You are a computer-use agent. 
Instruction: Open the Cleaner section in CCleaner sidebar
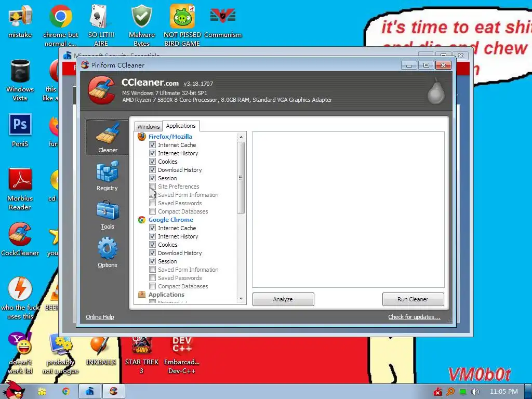click(107, 137)
